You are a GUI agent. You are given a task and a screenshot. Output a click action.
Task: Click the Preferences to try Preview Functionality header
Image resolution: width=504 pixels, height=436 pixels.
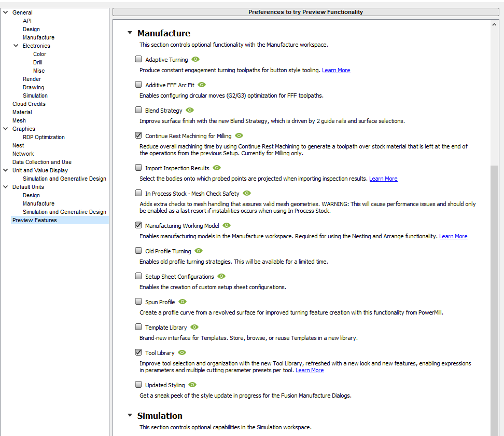(306, 12)
